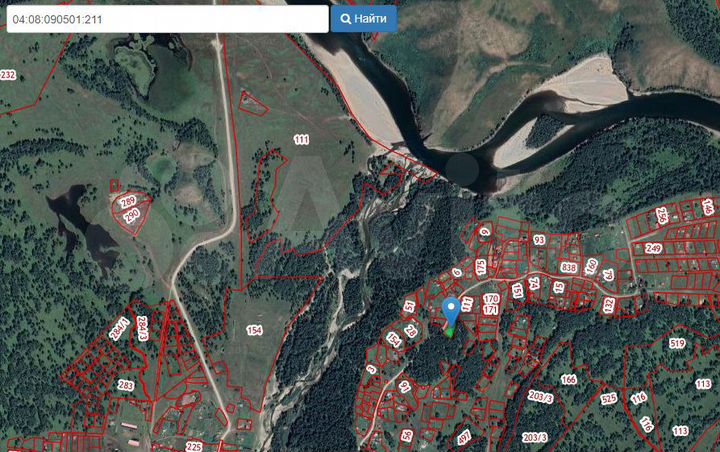This screenshot has width=720, height=452.
Task: Select parcel label 93
Action: click(539, 240)
